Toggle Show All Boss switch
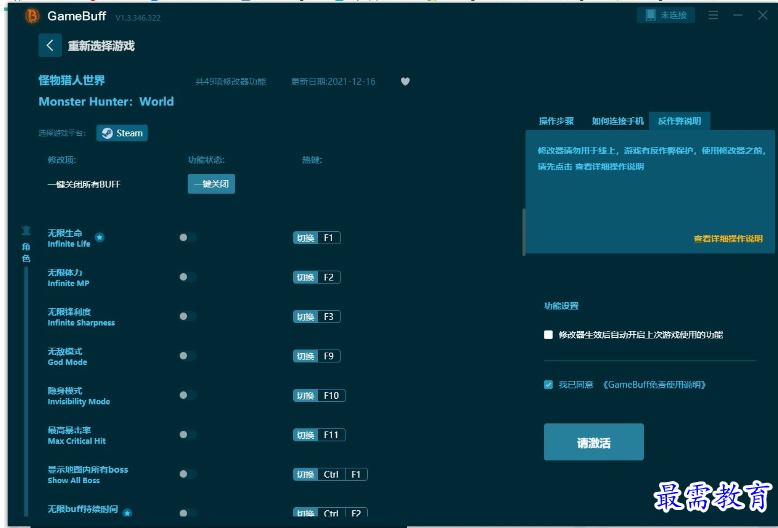 [x=188, y=474]
